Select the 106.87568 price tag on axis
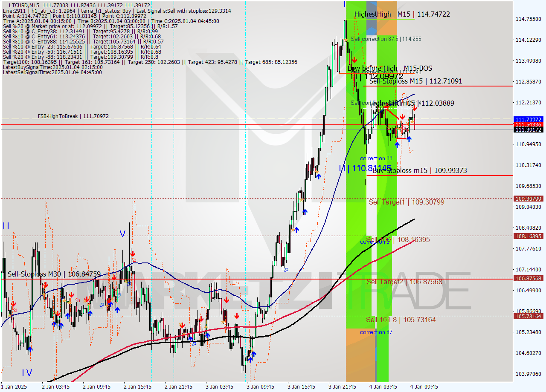The image size is (546, 392). click(x=529, y=278)
